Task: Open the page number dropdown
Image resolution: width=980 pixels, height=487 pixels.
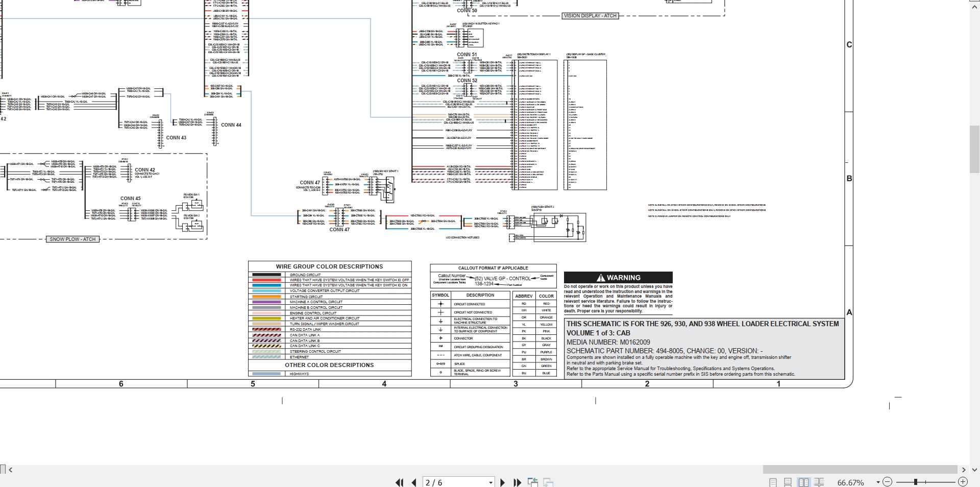Action: (x=491, y=482)
